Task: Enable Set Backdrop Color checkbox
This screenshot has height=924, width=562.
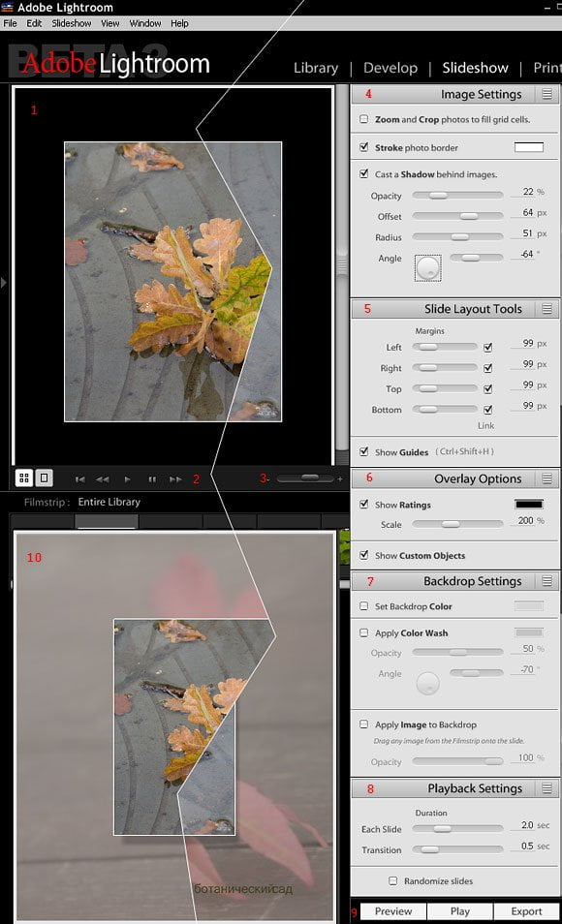Action: (x=364, y=605)
